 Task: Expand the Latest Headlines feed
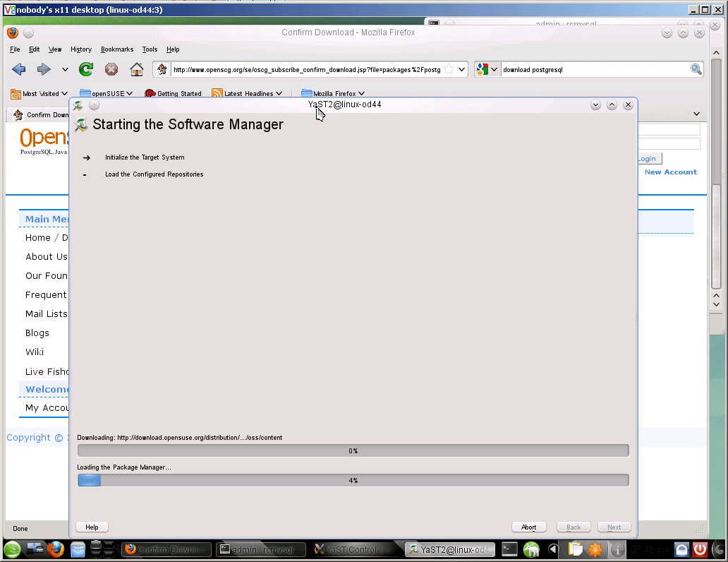click(x=247, y=93)
